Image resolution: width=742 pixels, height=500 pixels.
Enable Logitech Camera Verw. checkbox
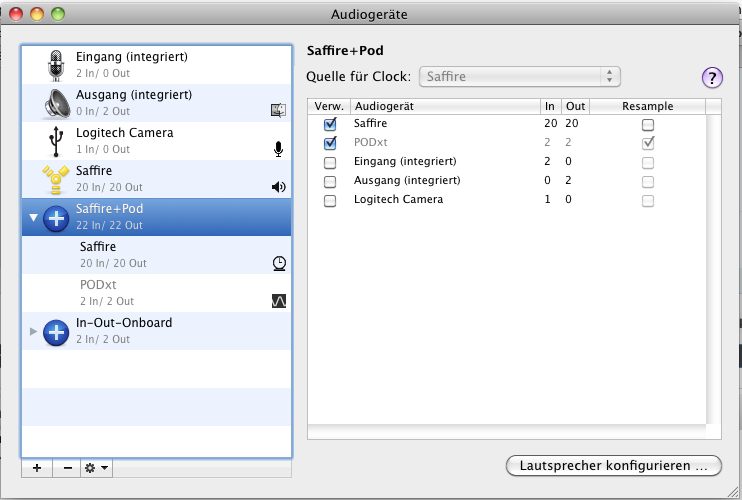pos(330,201)
